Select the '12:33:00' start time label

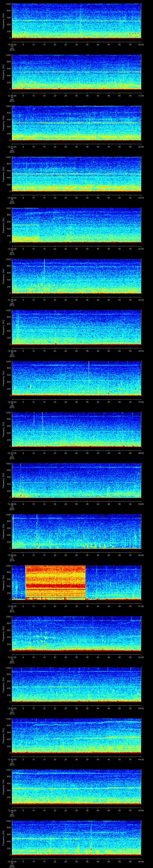coord(12,249)
